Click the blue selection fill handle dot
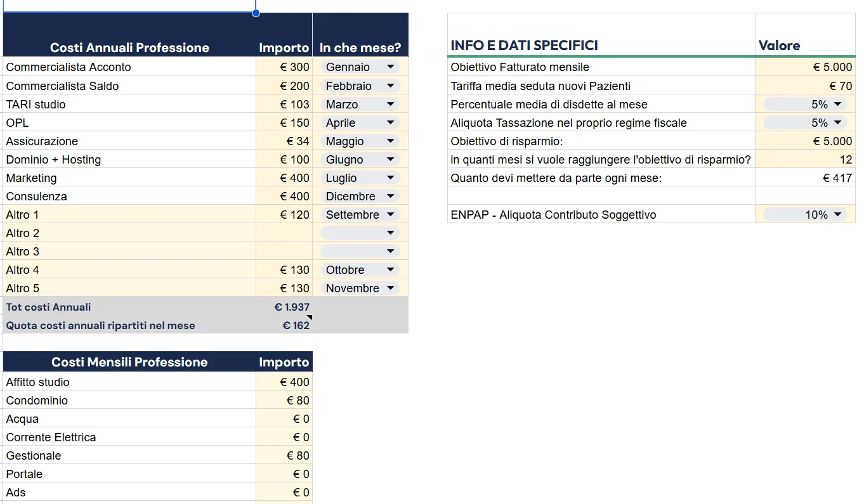This screenshot has height=504, width=864. pos(256,13)
